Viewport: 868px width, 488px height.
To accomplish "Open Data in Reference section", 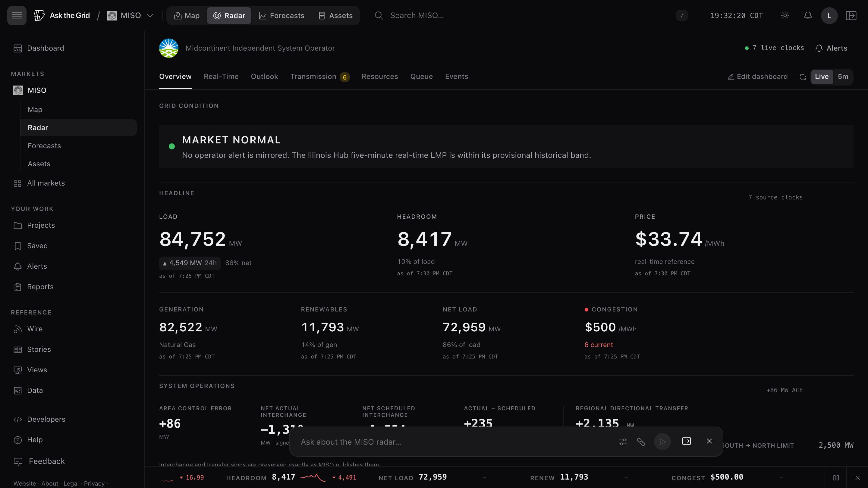I will click(x=72, y=391).
